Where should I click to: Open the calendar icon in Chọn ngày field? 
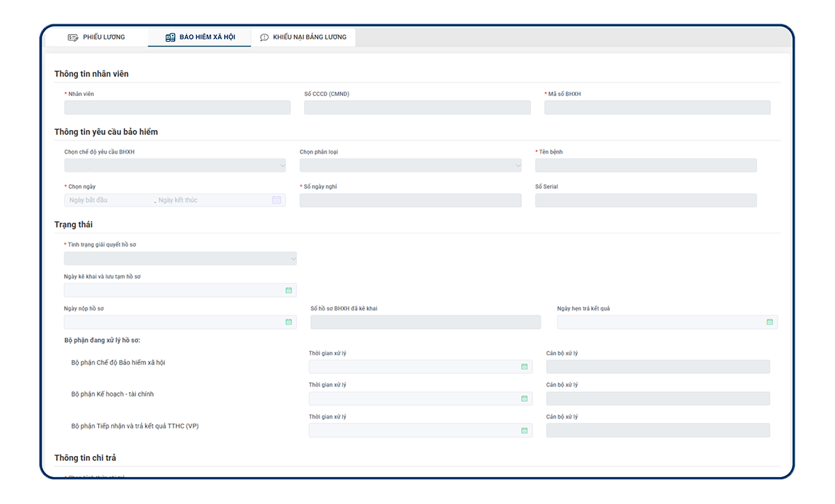coord(276,200)
